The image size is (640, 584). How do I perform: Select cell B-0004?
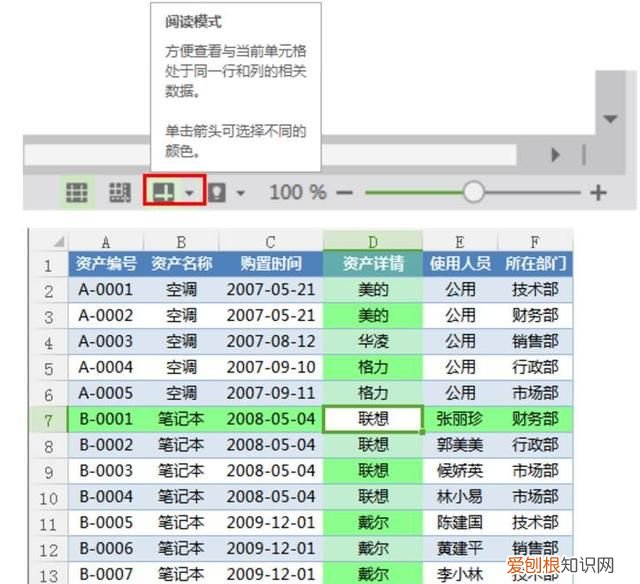point(106,497)
